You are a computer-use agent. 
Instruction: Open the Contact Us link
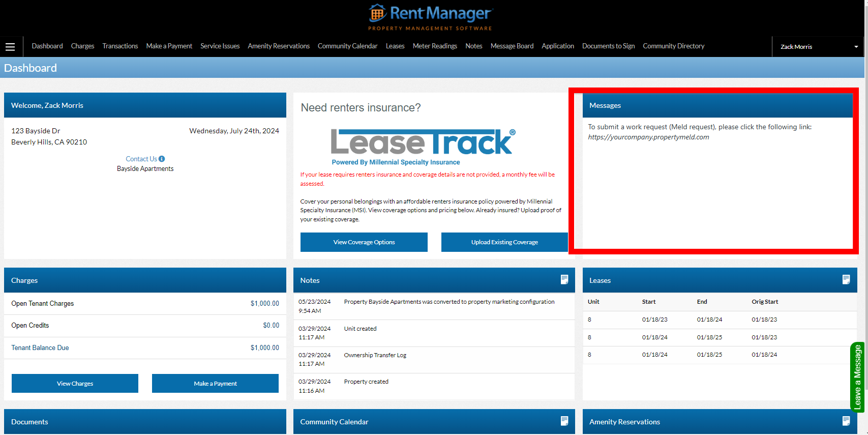coord(141,159)
